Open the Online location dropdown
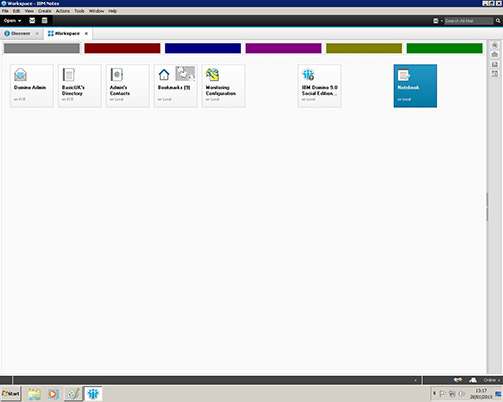 tap(492, 380)
